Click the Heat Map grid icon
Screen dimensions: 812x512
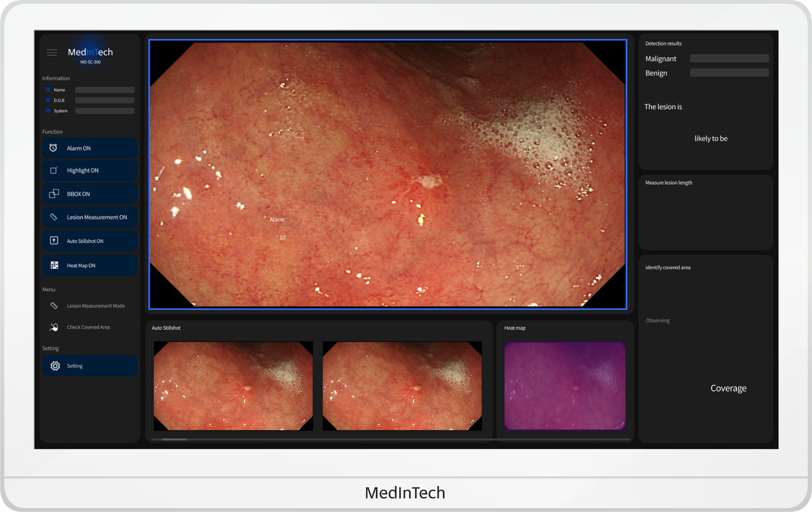[x=54, y=265]
